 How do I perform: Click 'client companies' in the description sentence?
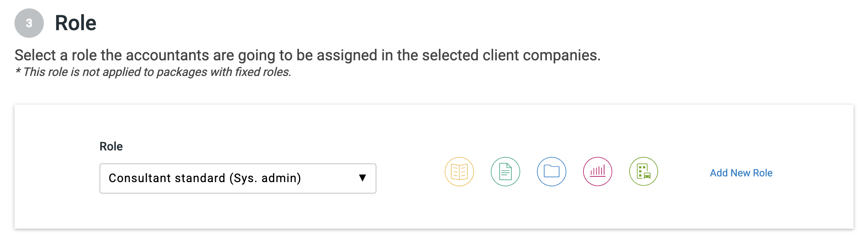[541, 55]
